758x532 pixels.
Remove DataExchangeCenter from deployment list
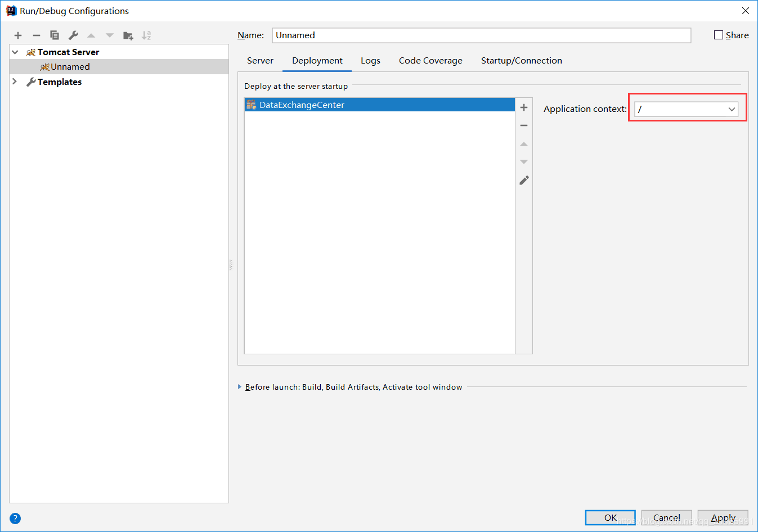pos(523,125)
